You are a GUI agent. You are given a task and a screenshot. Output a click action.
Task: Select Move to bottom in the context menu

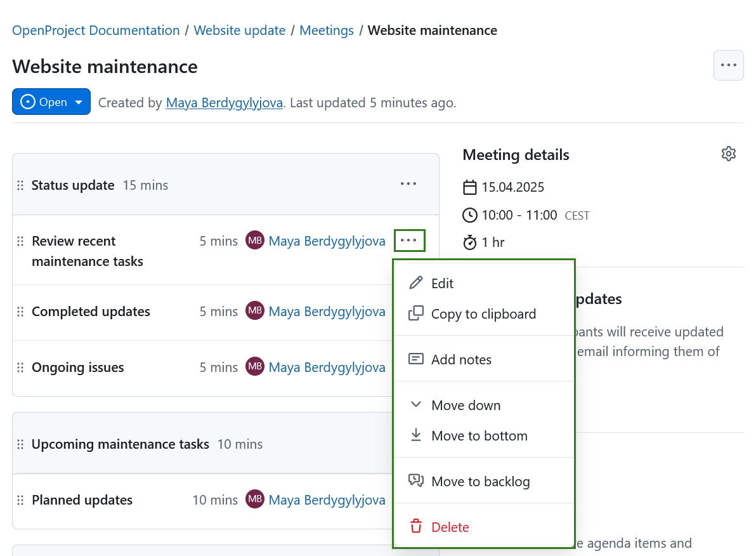(x=479, y=435)
